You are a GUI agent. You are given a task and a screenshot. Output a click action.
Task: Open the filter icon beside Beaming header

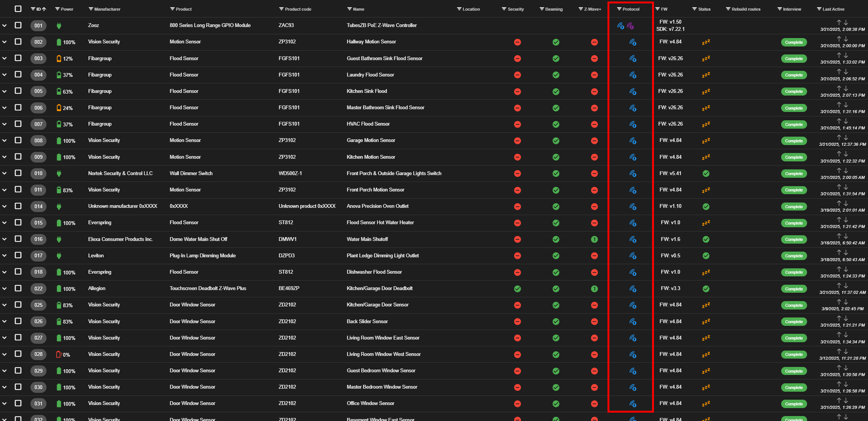pyautogui.click(x=542, y=9)
